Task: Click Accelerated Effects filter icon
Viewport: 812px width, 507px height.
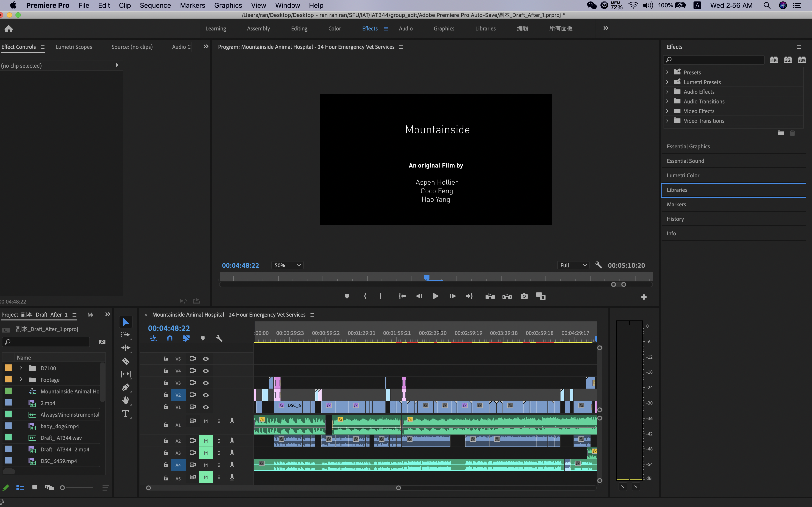Action: click(x=774, y=60)
